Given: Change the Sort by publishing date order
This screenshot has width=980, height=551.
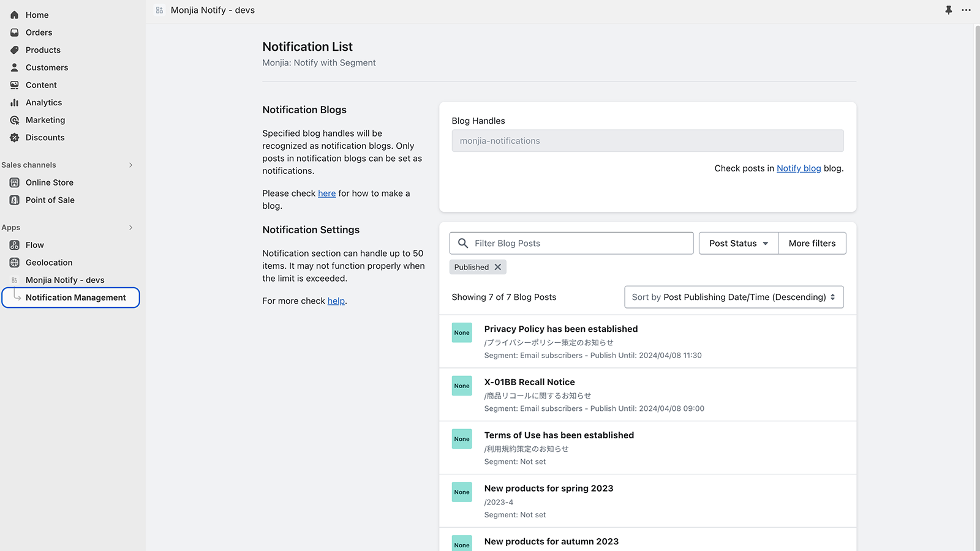Looking at the screenshot, I should [x=733, y=297].
